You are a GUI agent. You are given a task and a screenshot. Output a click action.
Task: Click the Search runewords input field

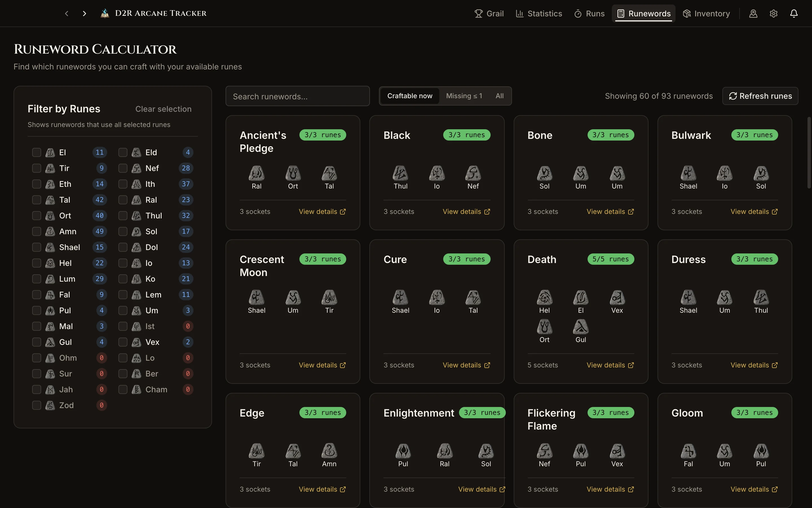[x=298, y=96]
